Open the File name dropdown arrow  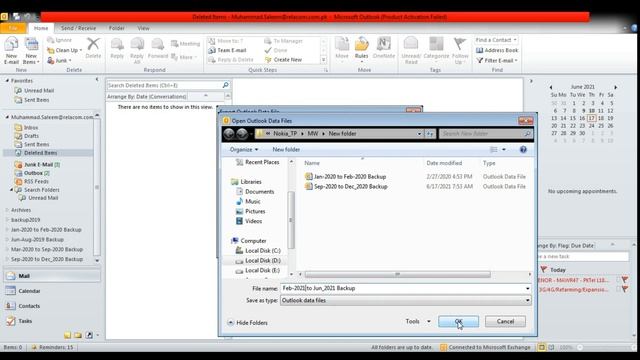point(527,289)
